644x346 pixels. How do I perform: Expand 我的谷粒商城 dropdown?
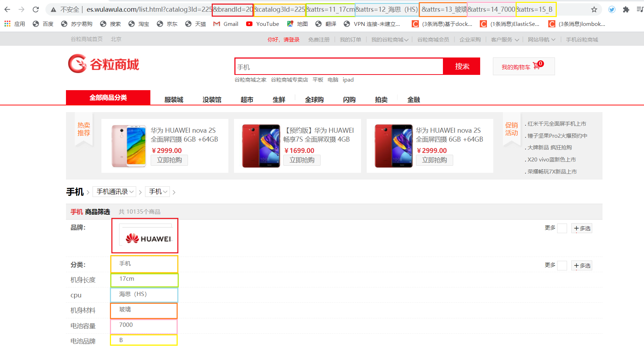(390, 40)
